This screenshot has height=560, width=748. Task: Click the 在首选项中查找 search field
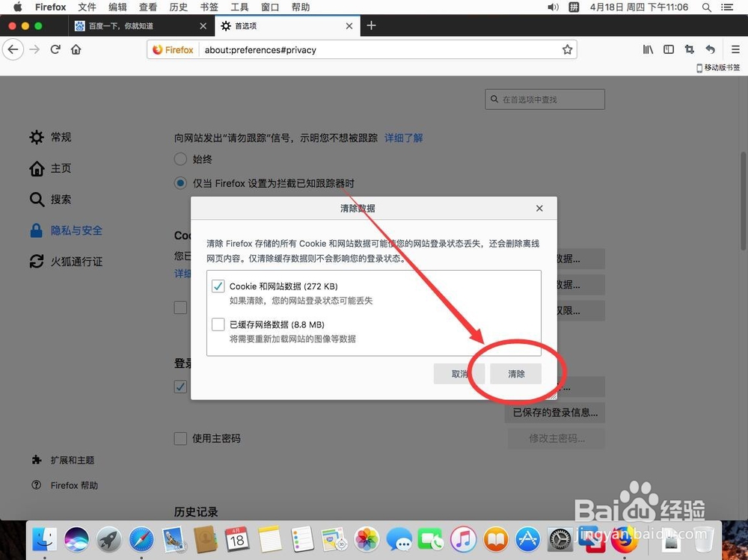pyautogui.click(x=545, y=99)
